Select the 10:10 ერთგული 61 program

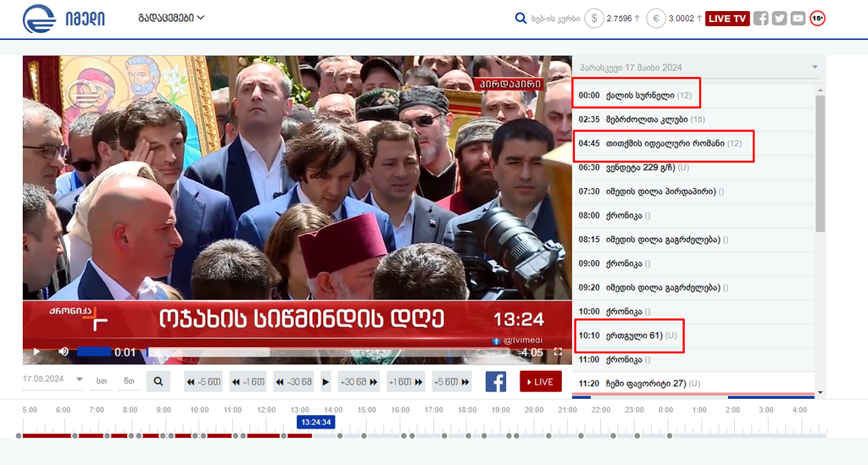point(693,335)
